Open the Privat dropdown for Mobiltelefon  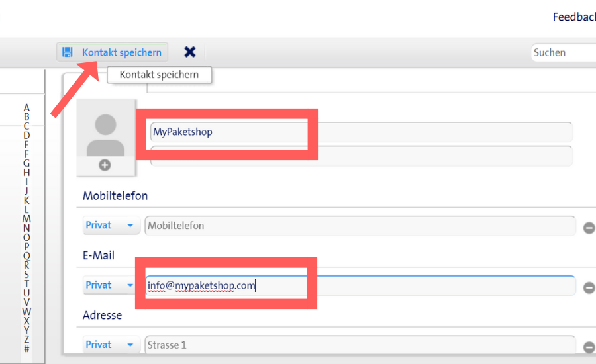pyautogui.click(x=110, y=226)
